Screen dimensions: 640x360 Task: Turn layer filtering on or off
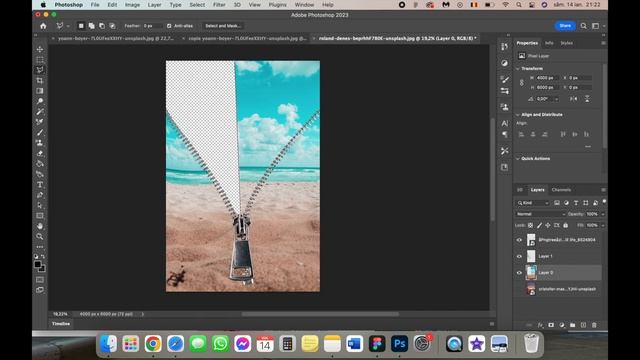[x=604, y=202]
